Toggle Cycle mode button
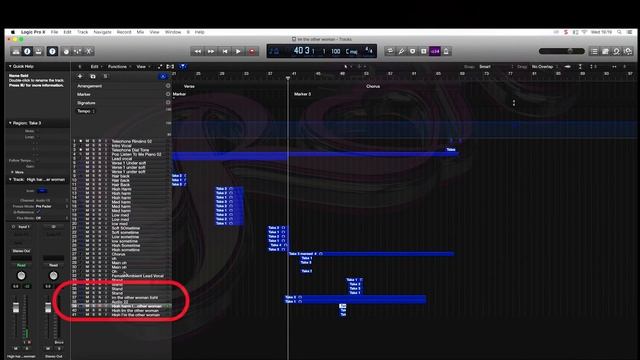The height and width of the screenshot is (360, 640). (x=390, y=51)
